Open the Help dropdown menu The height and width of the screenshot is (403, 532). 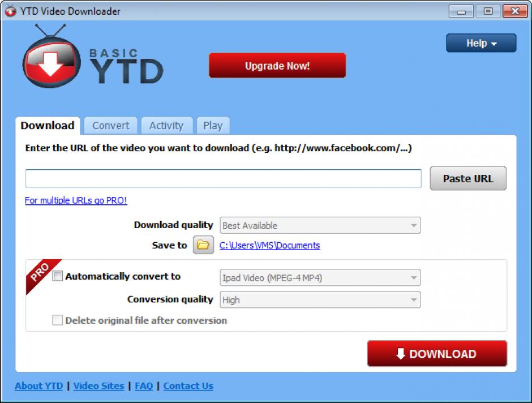coord(481,43)
